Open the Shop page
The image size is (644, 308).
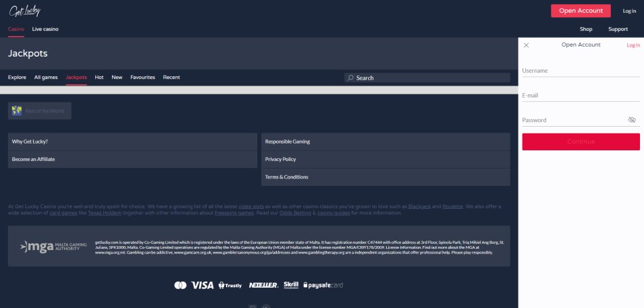click(586, 29)
